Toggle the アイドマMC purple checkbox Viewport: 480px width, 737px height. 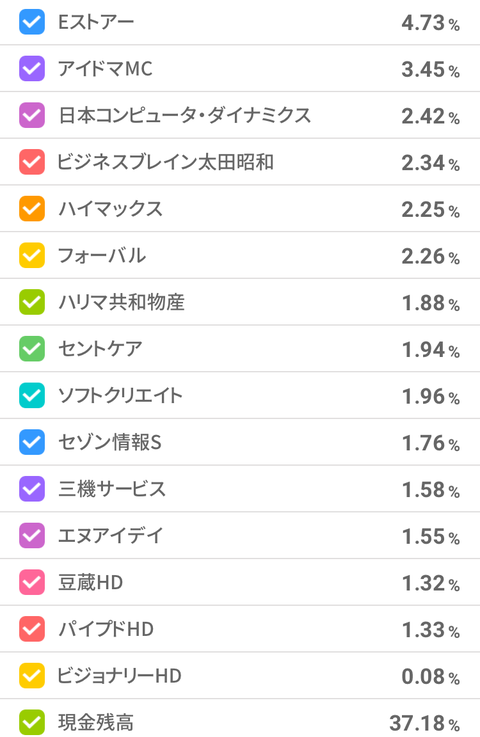coord(32,69)
